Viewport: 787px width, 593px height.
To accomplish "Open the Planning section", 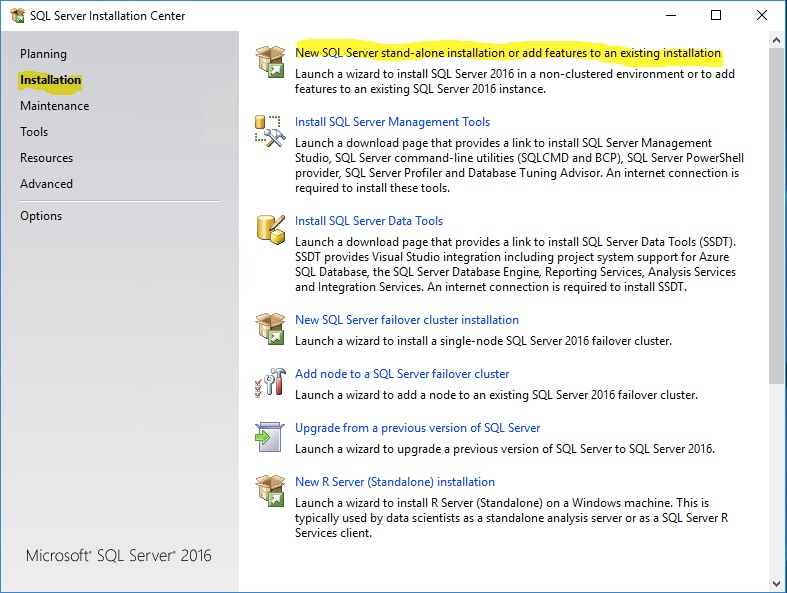I will pyautogui.click(x=43, y=54).
